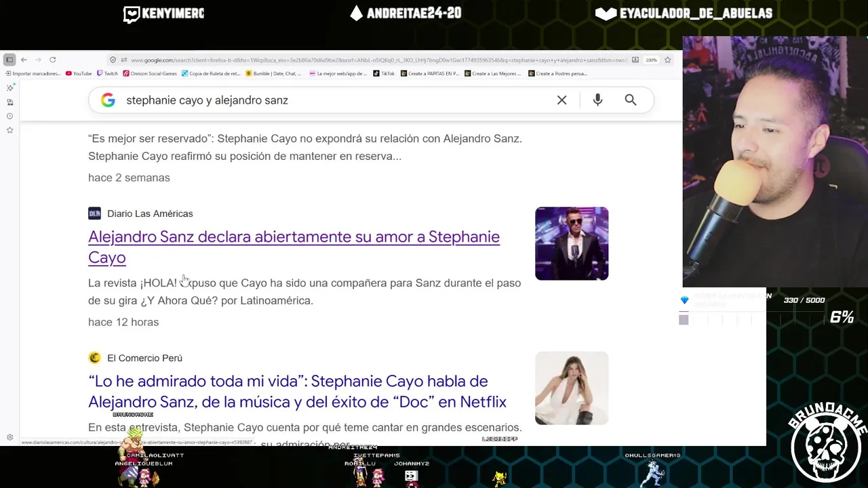This screenshot has height=488, width=868.
Task: Click the 'hace 2 semanas' timestamp
Action: [x=129, y=178]
